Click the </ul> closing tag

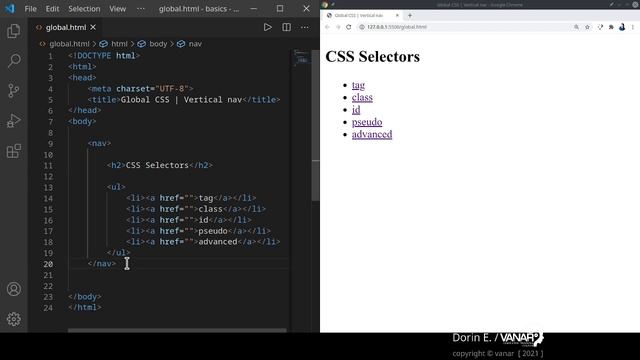tap(118, 253)
